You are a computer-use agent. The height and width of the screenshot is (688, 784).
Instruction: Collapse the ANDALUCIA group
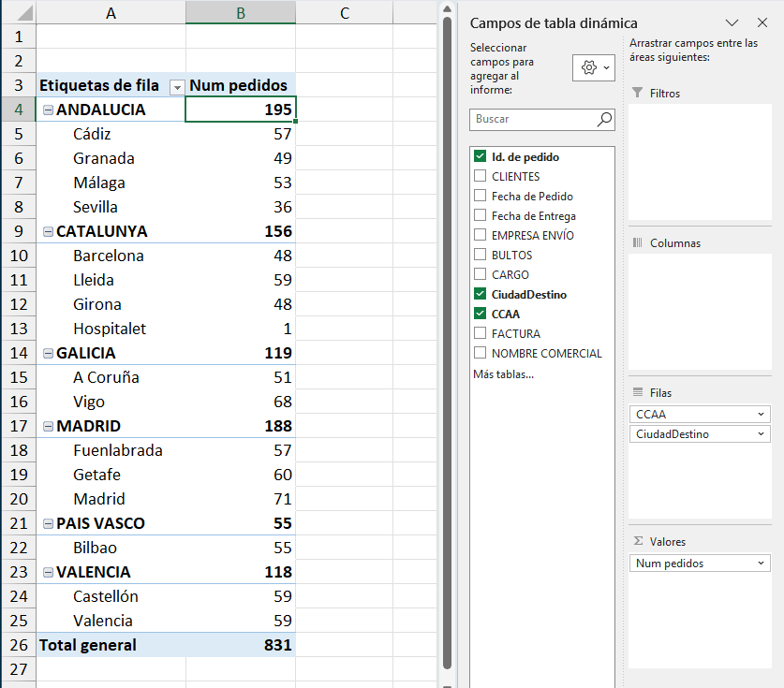[48, 110]
